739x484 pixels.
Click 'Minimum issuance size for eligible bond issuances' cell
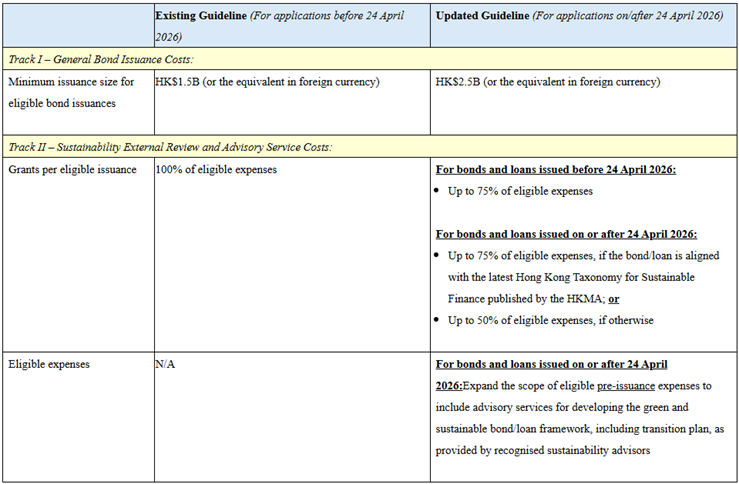click(74, 92)
